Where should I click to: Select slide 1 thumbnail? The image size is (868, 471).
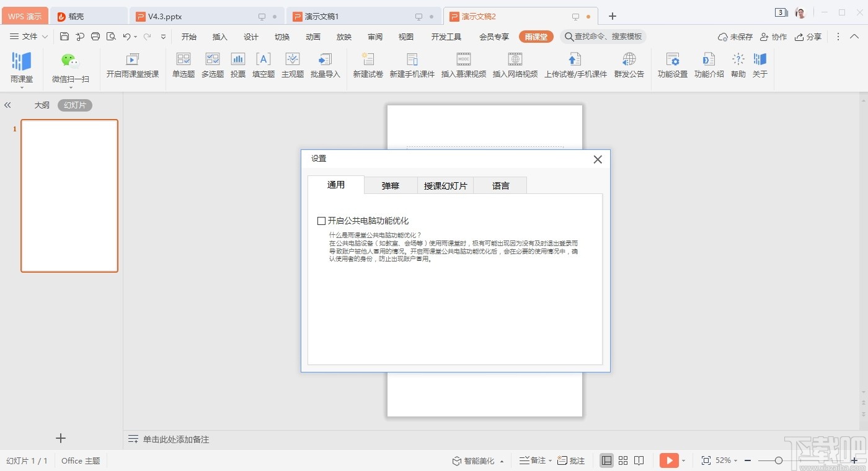pyautogui.click(x=69, y=196)
